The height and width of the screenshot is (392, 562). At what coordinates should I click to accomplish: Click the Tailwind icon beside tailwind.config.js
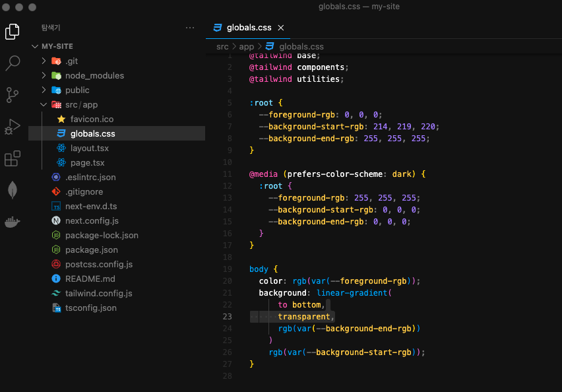(x=56, y=294)
